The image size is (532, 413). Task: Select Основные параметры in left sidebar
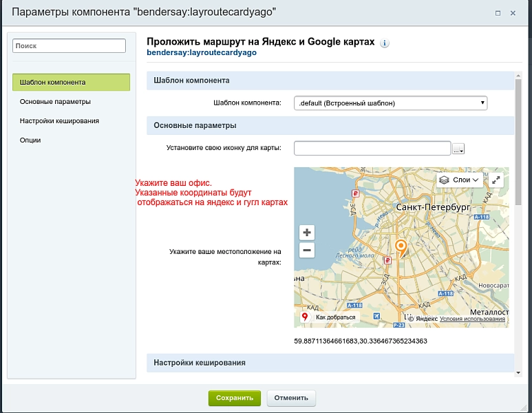tap(55, 101)
